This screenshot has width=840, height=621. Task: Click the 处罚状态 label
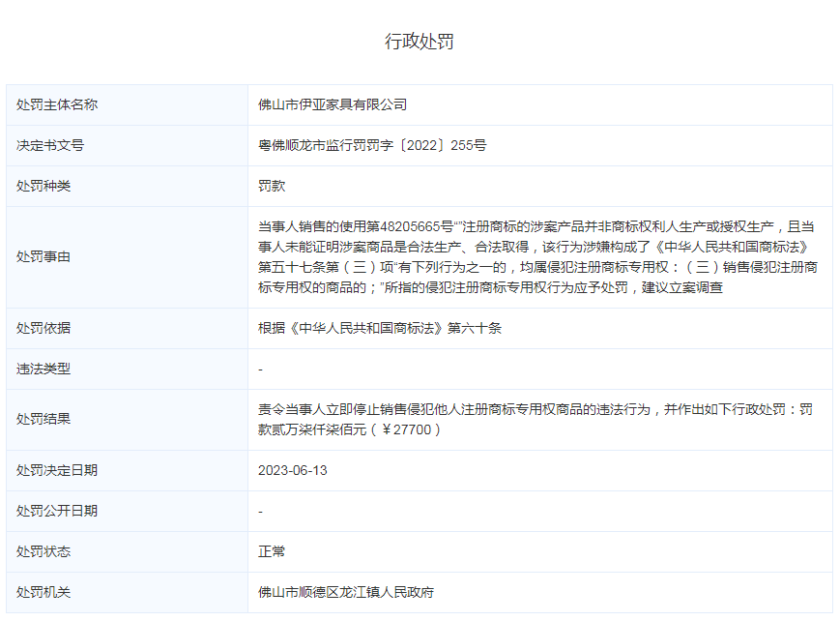coord(43,551)
